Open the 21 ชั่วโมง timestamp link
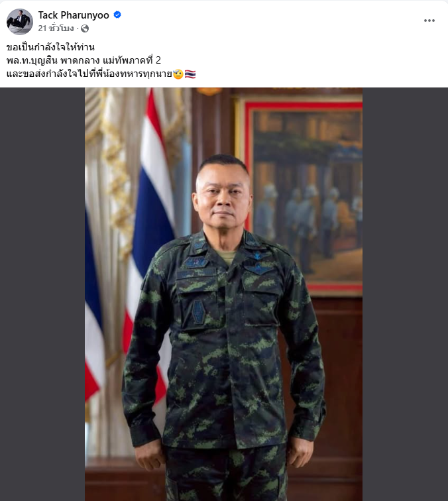448x501 pixels. click(56, 28)
